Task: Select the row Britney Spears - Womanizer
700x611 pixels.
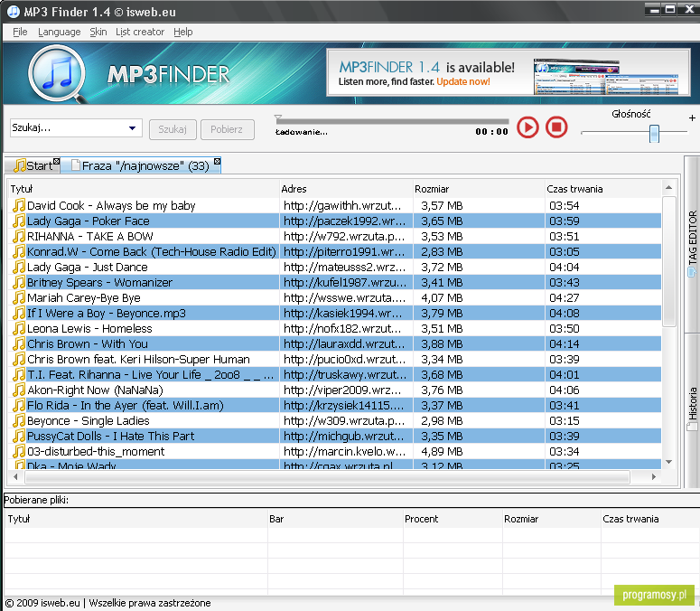Action: [335, 282]
